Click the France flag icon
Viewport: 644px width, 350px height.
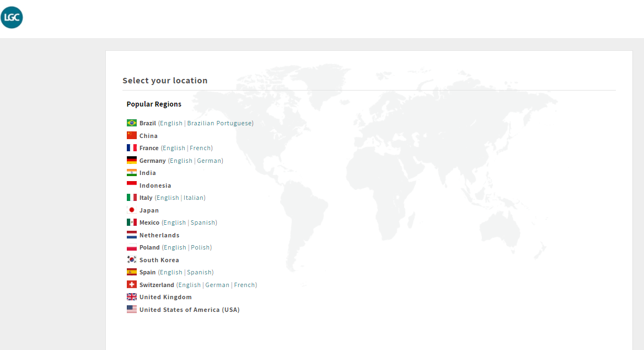coord(131,147)
